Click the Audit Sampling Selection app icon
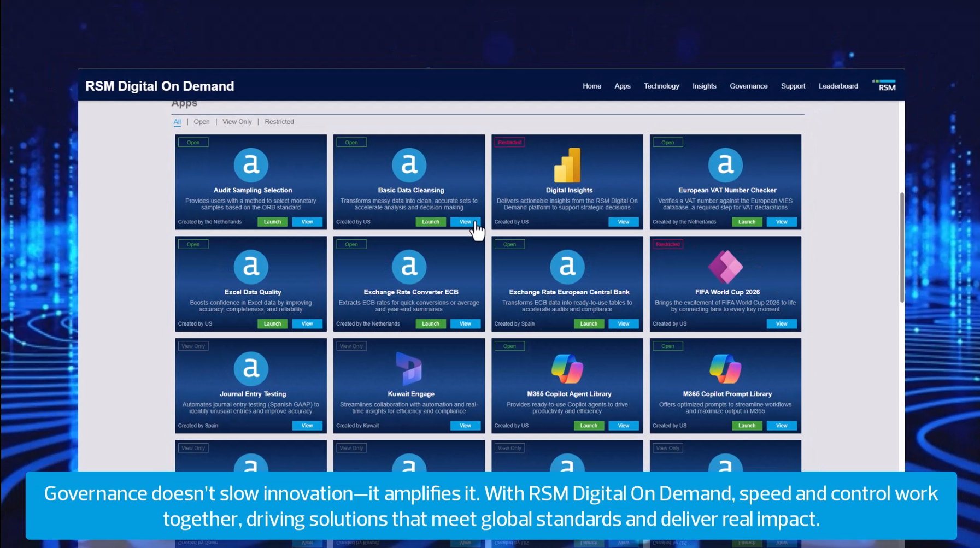Viewport: 980px width, 548px height. (x=251, y=164)
